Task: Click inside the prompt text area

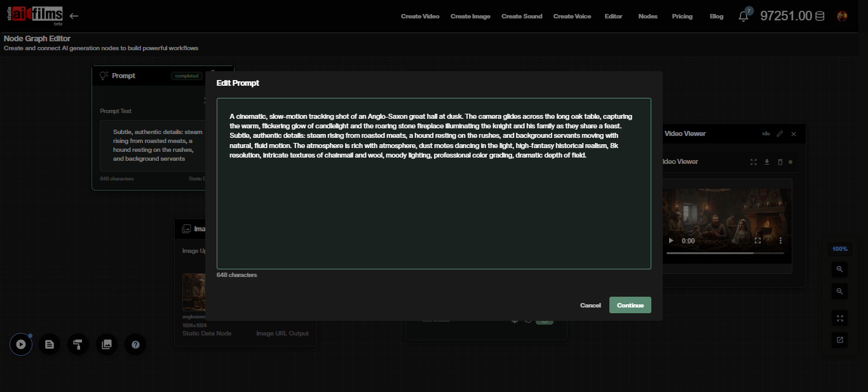Action: point(434,183)
